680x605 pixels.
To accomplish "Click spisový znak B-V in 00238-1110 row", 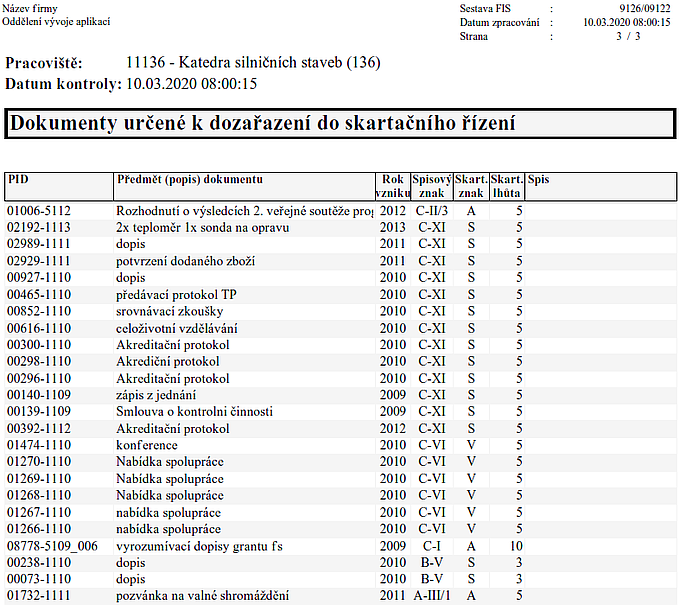I will click(x=432, y=563).
